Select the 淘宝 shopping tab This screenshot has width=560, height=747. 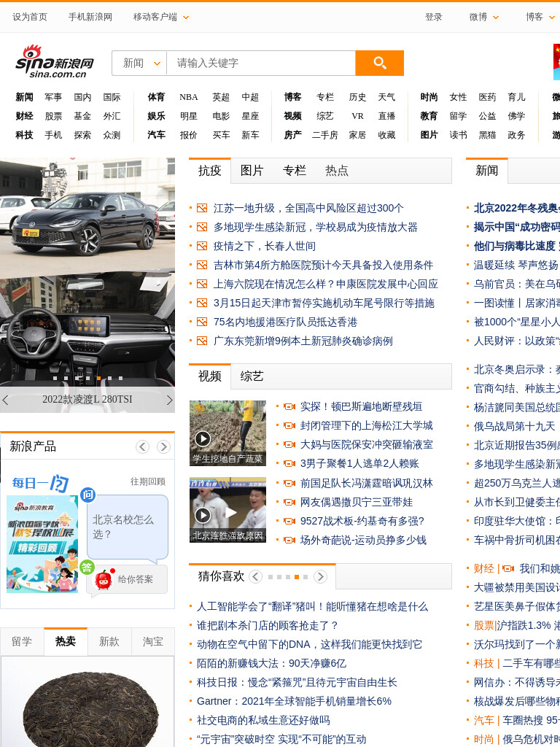coord(153,642)
